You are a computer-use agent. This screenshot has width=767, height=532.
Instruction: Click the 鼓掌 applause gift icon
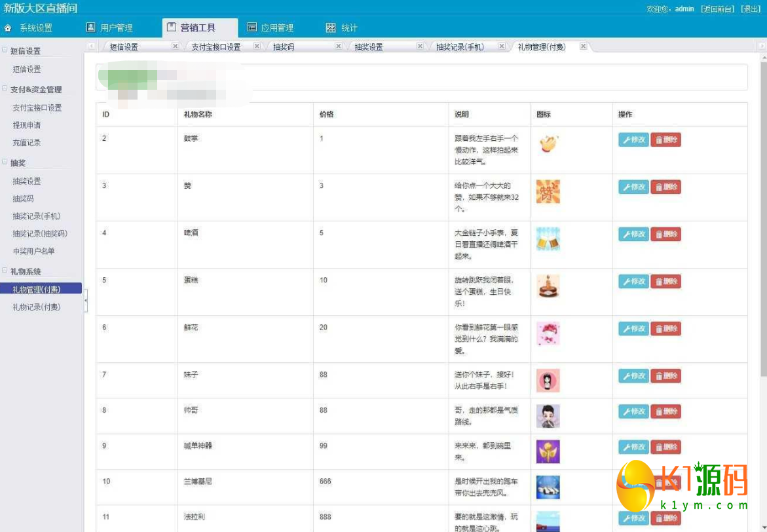pos(548,144)
